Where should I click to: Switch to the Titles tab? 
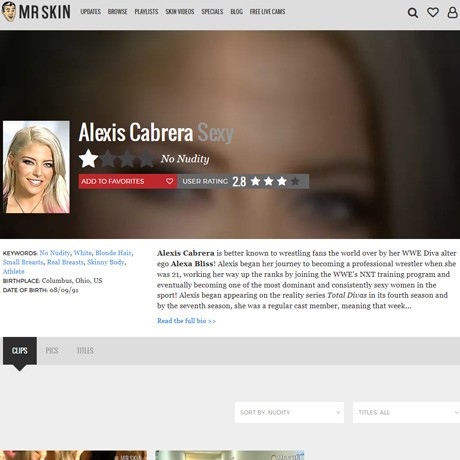click(85, 351)
